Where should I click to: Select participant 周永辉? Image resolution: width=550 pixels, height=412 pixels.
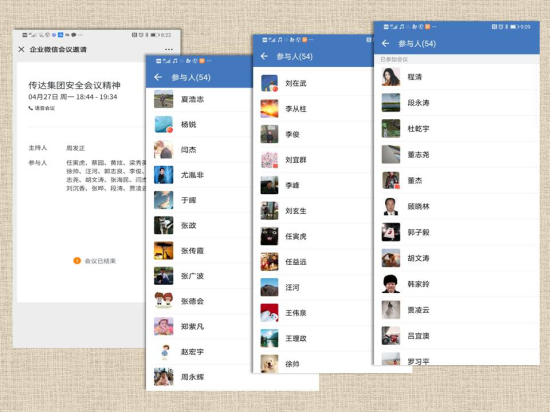tap(199, 377)
